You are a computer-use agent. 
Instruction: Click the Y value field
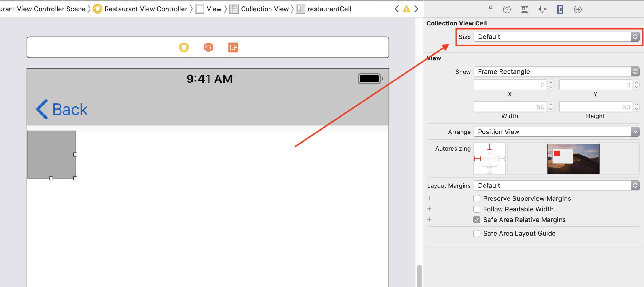point(596,85)
